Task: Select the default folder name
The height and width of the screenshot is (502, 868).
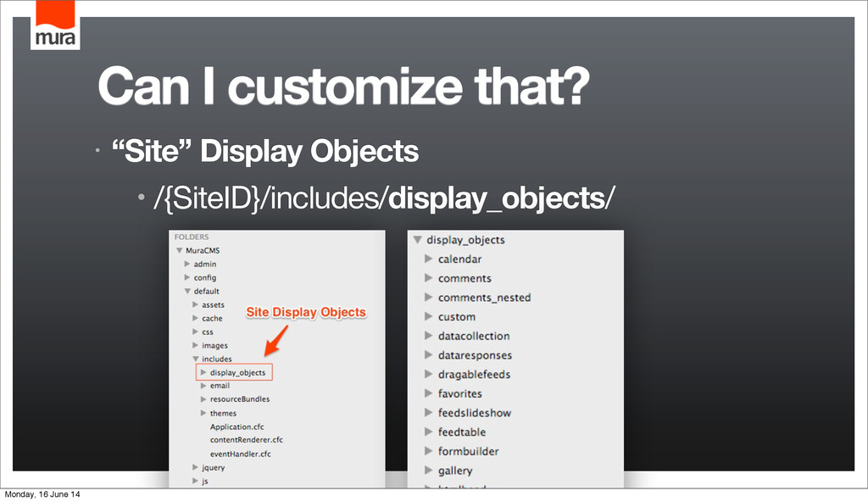Action: pyautogui.click(x=207, y=291)
